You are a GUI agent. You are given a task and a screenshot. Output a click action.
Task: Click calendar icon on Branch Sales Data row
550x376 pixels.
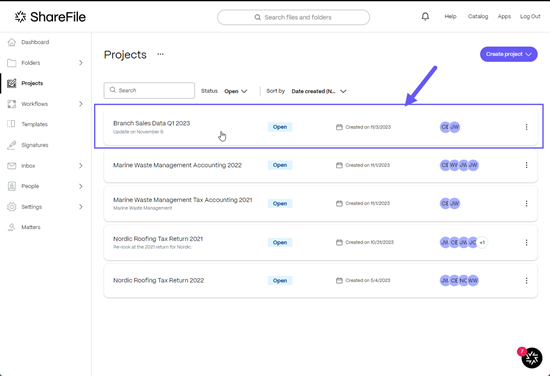(x=339, y=127)
